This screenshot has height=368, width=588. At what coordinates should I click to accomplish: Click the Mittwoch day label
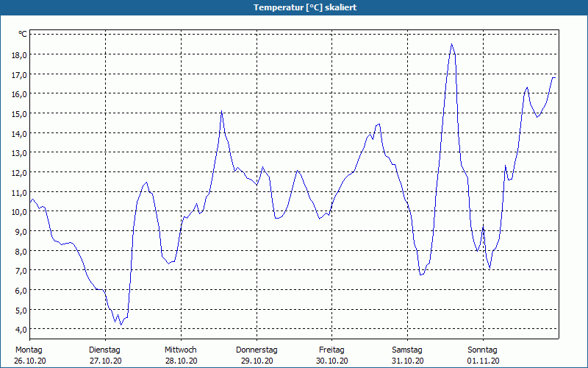point(181,350)
